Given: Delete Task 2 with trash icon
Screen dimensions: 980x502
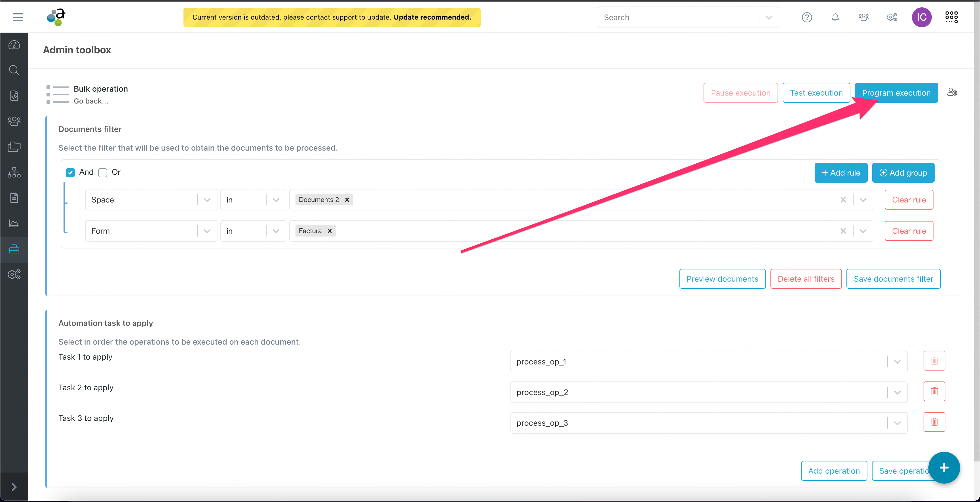Looking at the screenshot, I should (934, 391).
